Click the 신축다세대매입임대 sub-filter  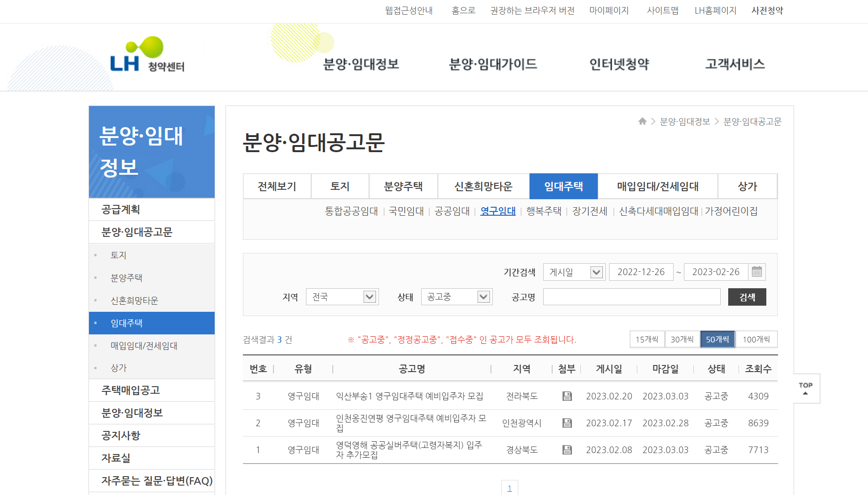pyautogui.click(x=659, y=211)
